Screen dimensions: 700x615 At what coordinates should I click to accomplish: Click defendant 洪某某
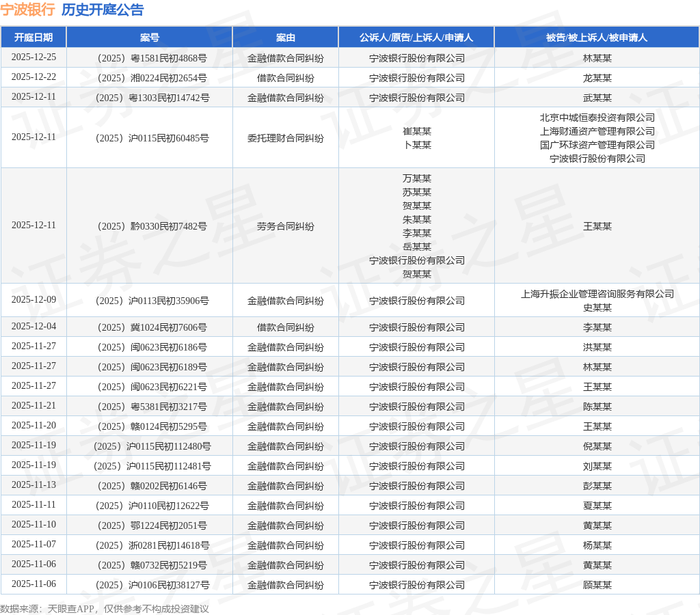pyautogui.click(x=597, y=347)
